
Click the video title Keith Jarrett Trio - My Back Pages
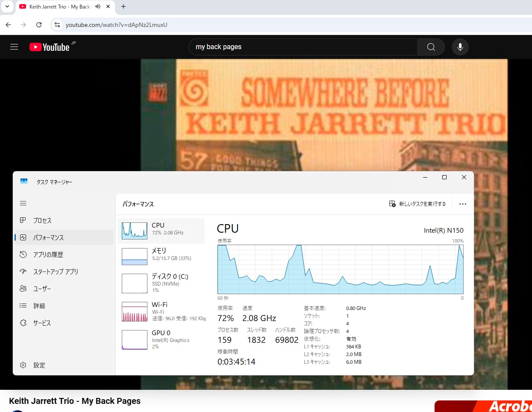(x=75, y=401)
